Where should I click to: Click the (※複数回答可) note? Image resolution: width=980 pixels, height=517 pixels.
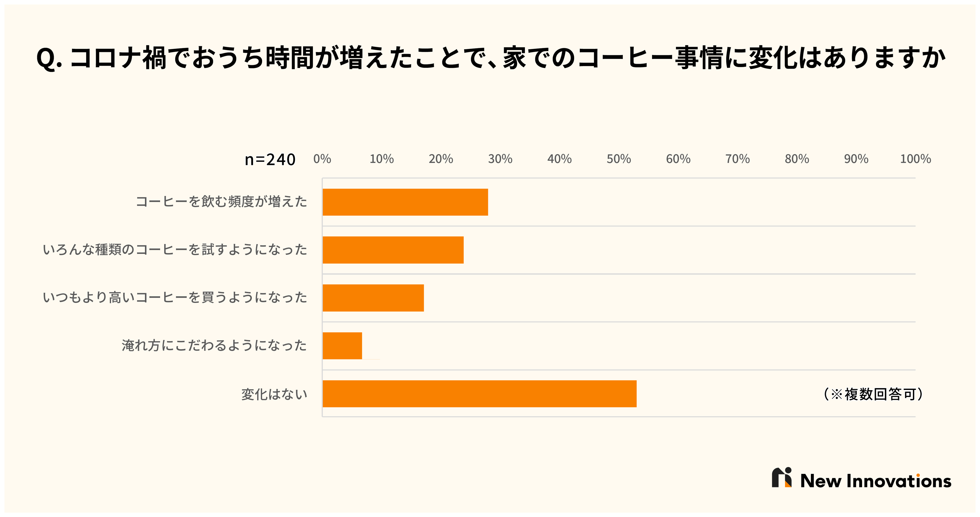click(x=873, y=394)
